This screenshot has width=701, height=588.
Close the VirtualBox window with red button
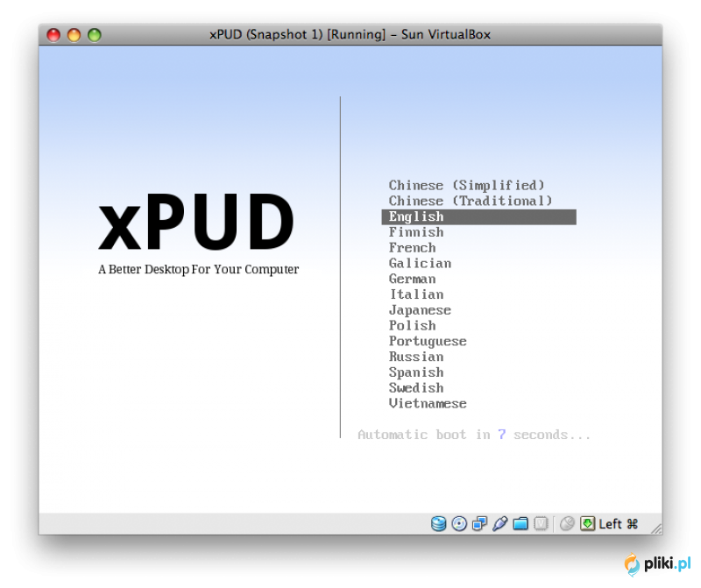pyautogui.click(x=53, y=35)
